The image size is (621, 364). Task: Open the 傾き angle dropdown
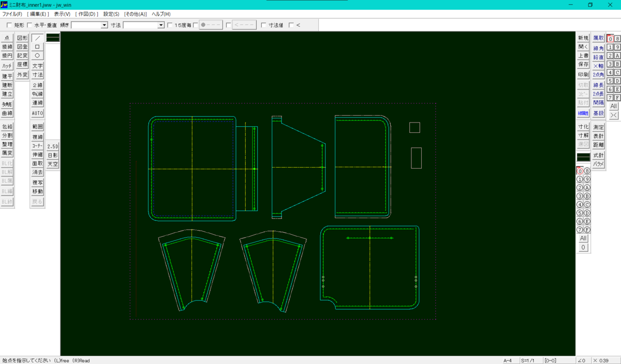pos(105,25)
